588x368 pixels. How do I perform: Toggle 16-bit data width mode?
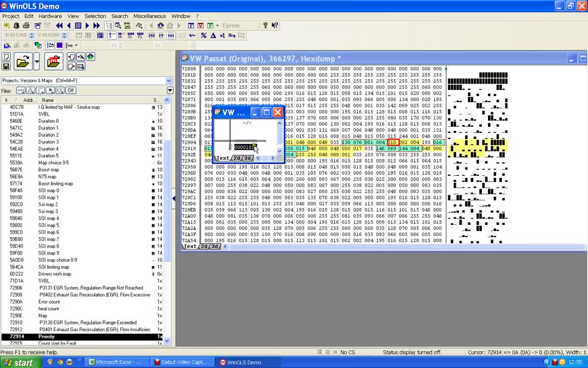[119, 35]
